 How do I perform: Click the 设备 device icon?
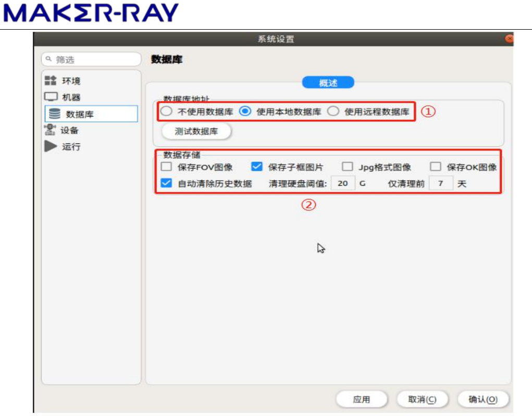click(x=50, y=130)
